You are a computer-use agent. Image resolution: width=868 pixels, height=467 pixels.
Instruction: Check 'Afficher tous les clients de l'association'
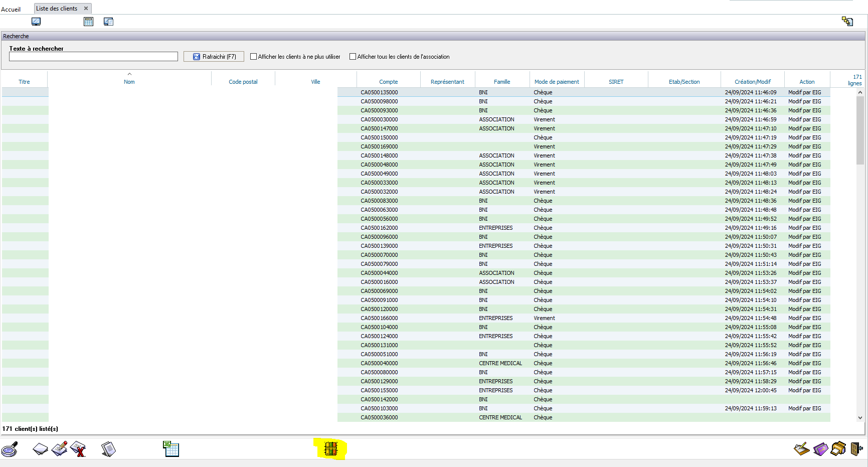353,57
